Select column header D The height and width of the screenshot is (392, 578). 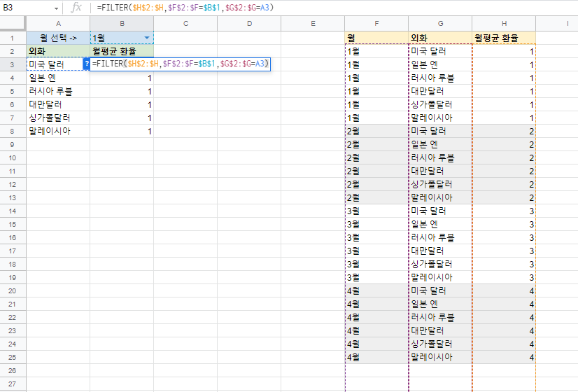pyautogui.click(x=249, y=24)
